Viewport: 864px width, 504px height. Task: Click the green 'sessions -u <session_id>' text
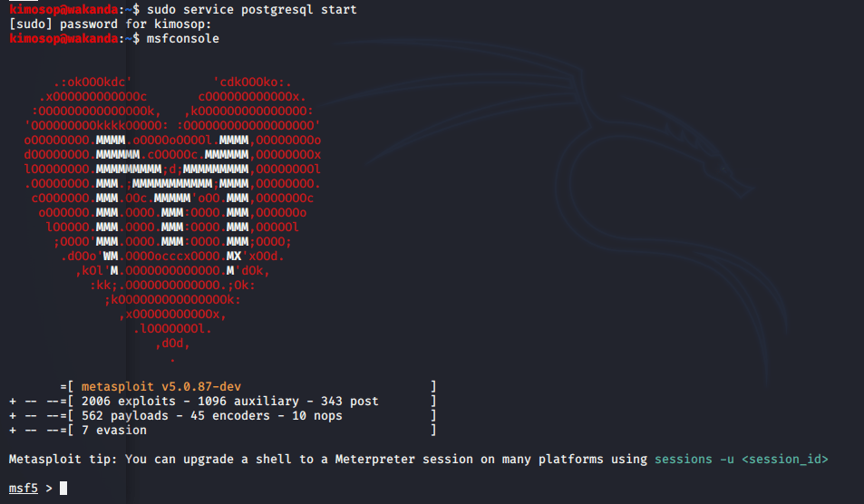pos(741,459)
